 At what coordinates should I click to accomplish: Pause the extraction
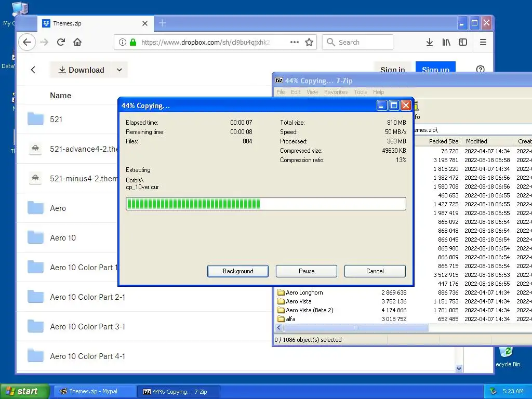coord(307,271)
